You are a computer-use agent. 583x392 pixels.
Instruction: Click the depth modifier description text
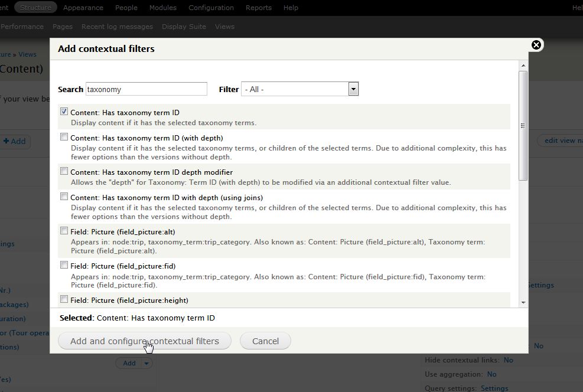(260, 182)
